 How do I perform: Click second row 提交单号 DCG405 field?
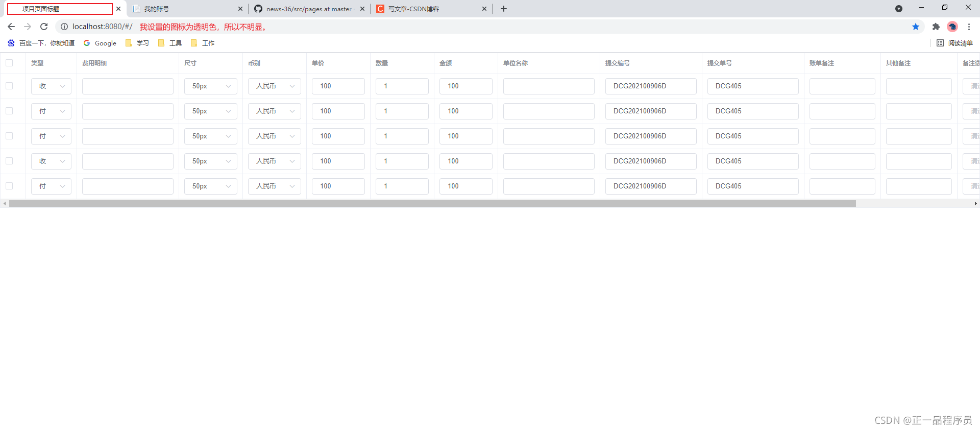pyautogui.click(x=753, y=111)
